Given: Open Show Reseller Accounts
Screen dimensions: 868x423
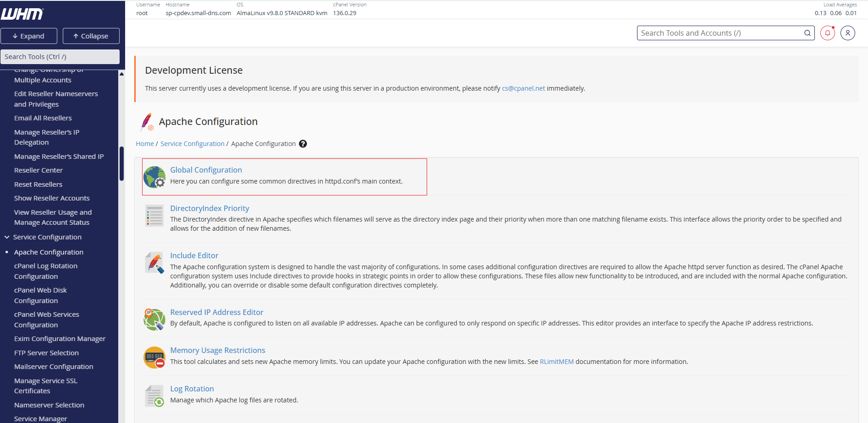Looking at the screenshot, I should pyautogui.click(x=52, y=198).
